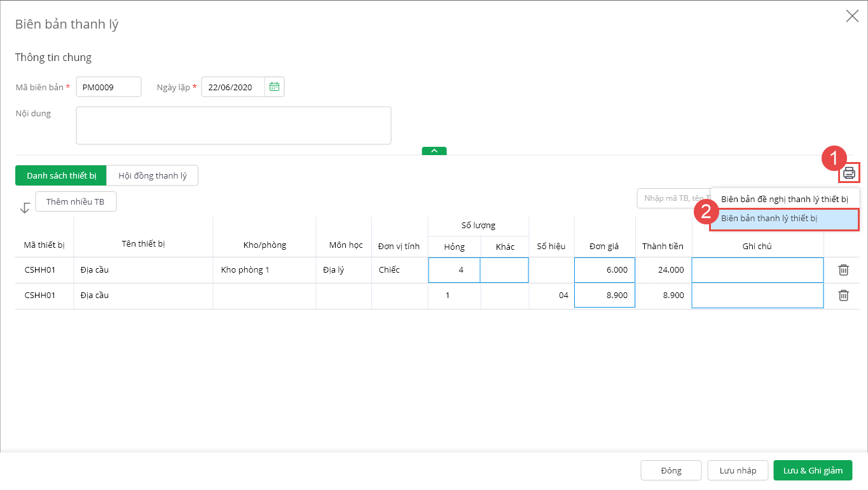Click the down arrow icon beside Thêm nhiều TB

tap(25, 208)
